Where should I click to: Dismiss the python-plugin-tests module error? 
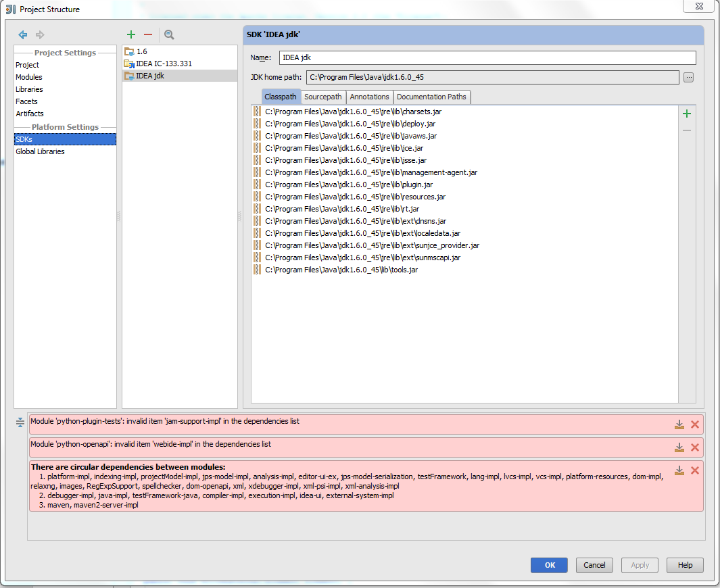[x=694, y=424]
